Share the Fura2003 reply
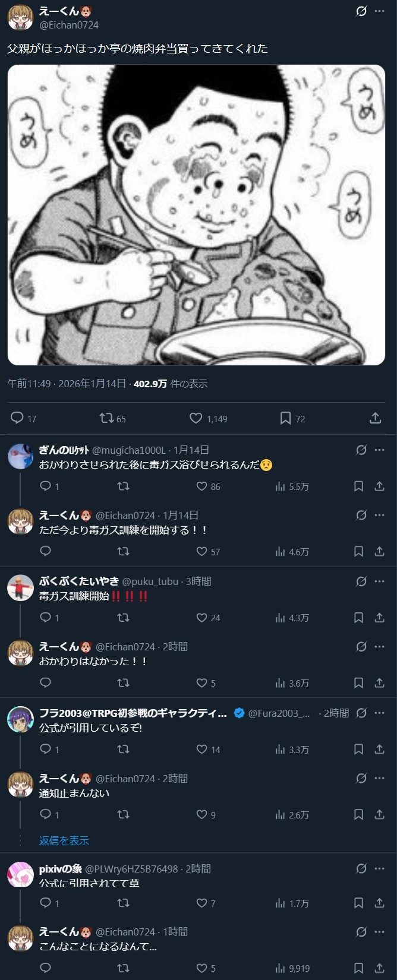This screenshot has height=980, width=397. click(x=379, y=750)
